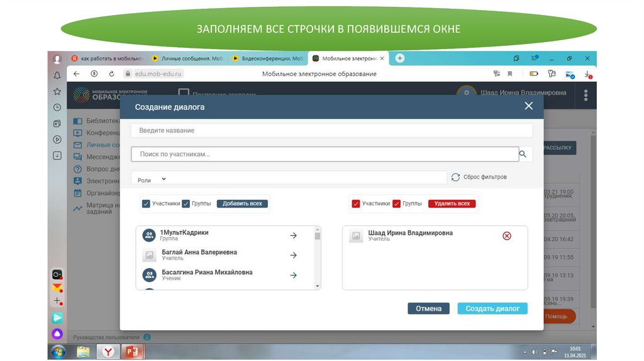Viewport: 644px width, 361px height.
Task: Click the Басалгина Риана Михайловна avatar icon
Action: click(149, 275)
